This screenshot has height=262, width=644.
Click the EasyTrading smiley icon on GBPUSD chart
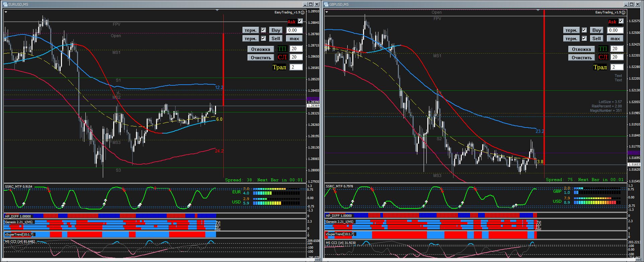624,12
